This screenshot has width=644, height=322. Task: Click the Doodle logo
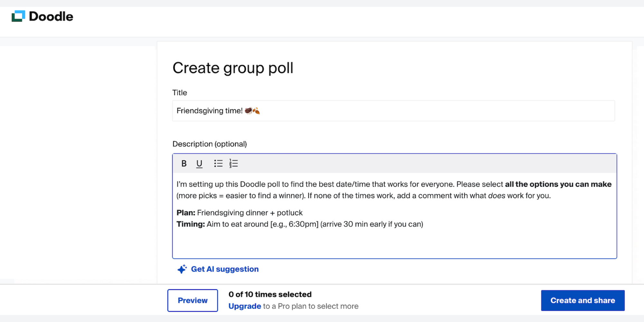click(42, 16)
